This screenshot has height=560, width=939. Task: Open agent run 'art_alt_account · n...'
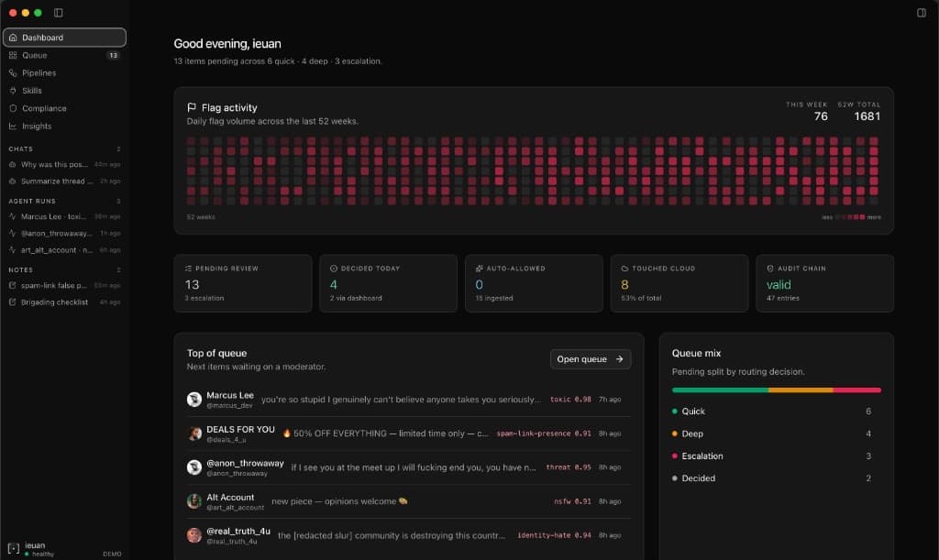coord(65,250)
